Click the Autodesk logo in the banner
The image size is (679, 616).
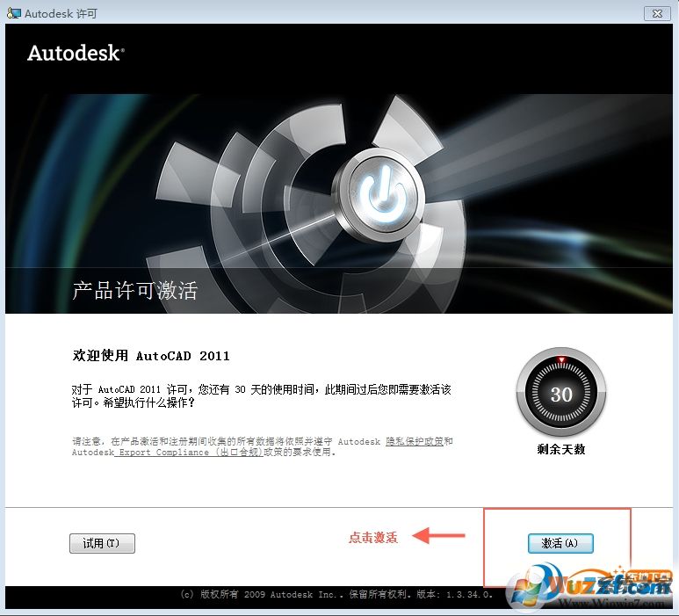pos(76,54)
